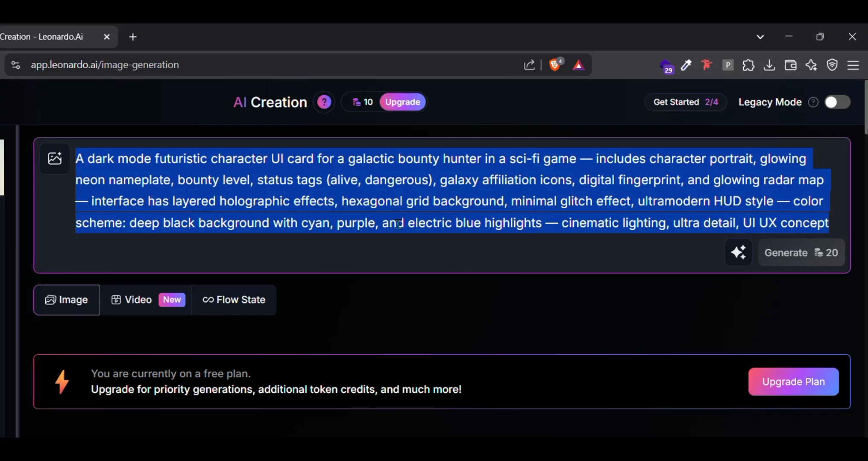Image resolution: width=868 pixels, height=461 pixels.
Task: Click the add image icon in prompt box
Action: 55,158
